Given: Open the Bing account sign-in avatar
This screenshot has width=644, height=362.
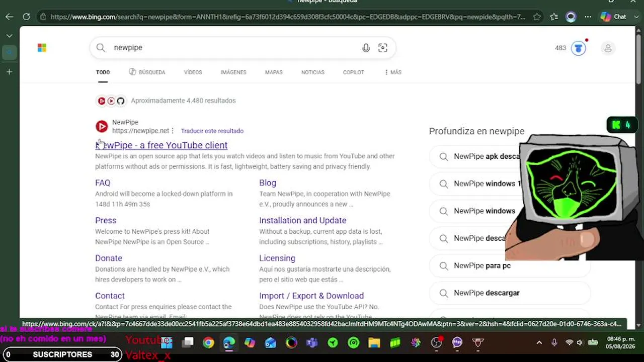Looking at the screenshot, I should point(608,48).
